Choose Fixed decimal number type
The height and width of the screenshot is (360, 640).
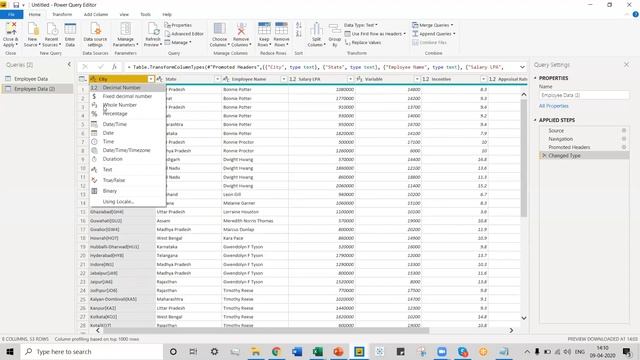coord(128,96)
